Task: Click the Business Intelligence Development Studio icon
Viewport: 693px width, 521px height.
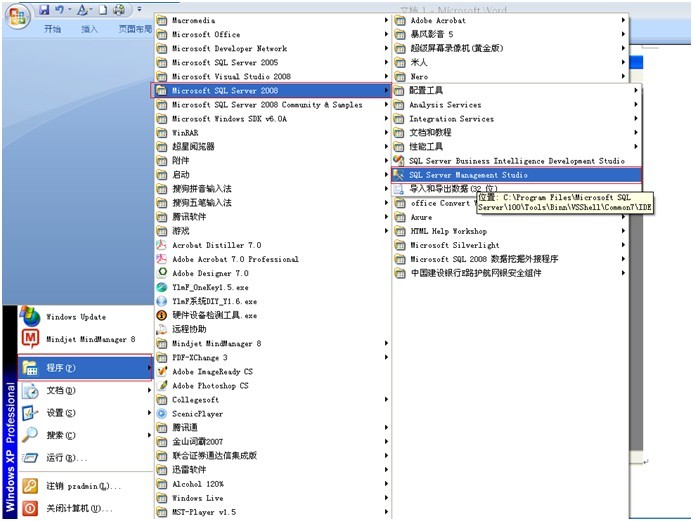Action: [399, 160]
